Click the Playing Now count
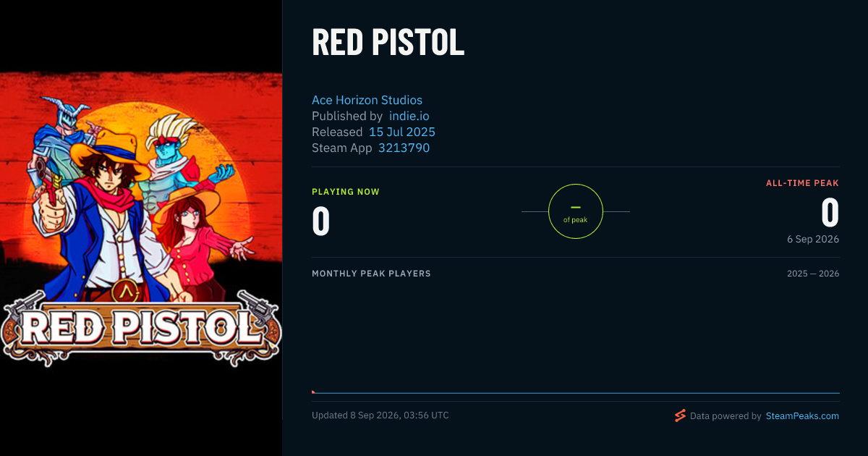The width and height of the screenshot is (868, 456). coord(321,221)
